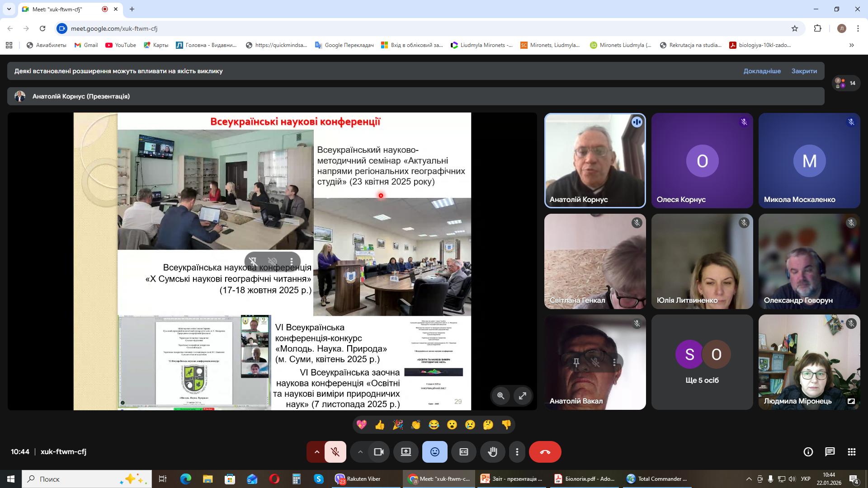Open the in-call chat panel
Viewport: 868px width, 488px height.
point(830,452)
